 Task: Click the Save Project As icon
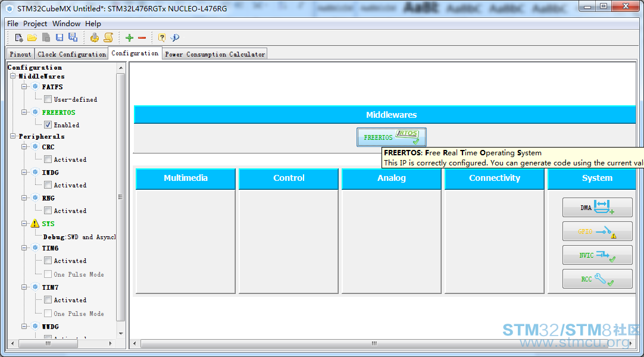point(73,37)
